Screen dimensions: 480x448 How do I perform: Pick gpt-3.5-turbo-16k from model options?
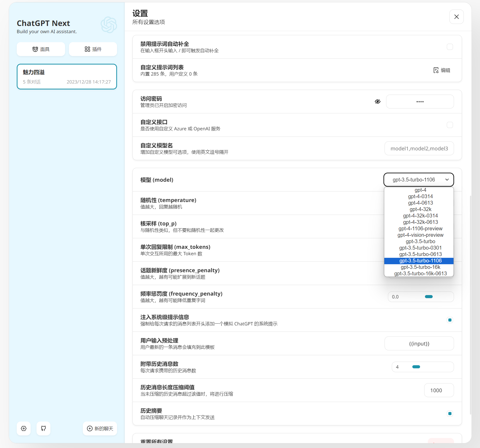tap(420, 267)
